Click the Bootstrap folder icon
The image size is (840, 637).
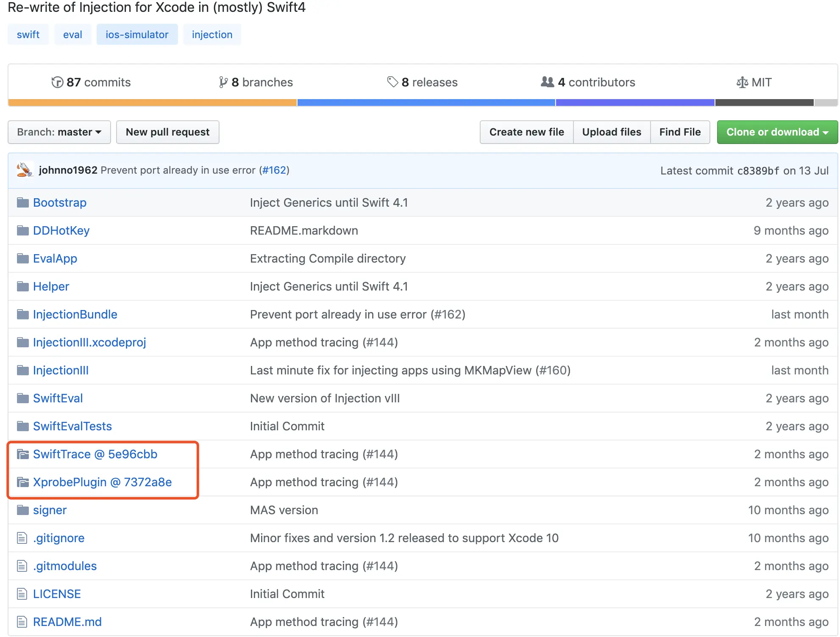coord(22,202)
